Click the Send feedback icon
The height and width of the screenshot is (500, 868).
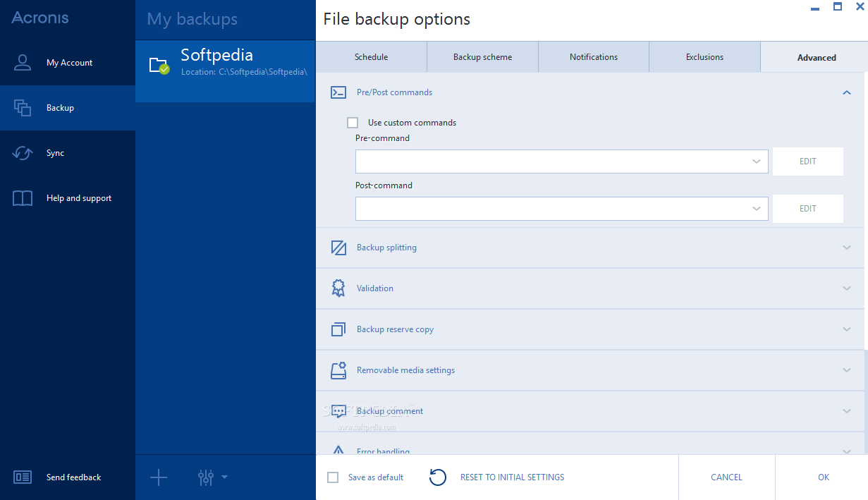pos(23,477)
